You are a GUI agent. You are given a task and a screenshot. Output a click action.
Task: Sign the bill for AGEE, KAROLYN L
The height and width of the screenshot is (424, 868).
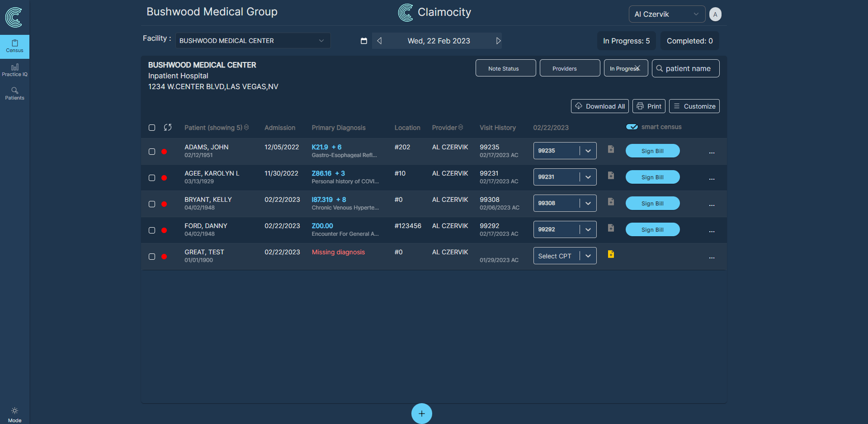(x=652, y=177)
